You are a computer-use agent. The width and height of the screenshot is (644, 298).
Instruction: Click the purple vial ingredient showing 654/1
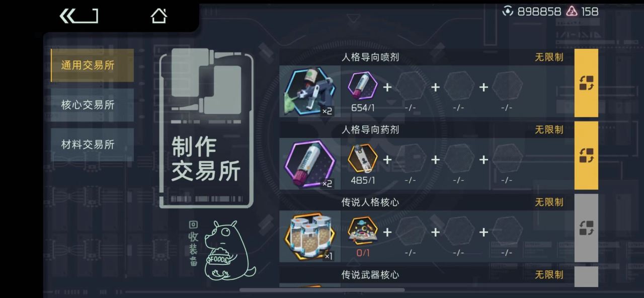pyautogui.click(x=363, y=87)
